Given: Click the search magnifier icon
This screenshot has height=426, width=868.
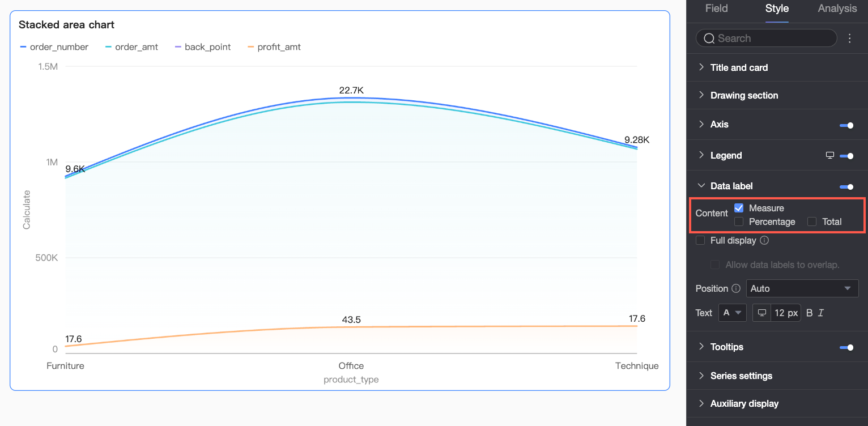Looking at the screenshot, I should [x=709, y=39].
